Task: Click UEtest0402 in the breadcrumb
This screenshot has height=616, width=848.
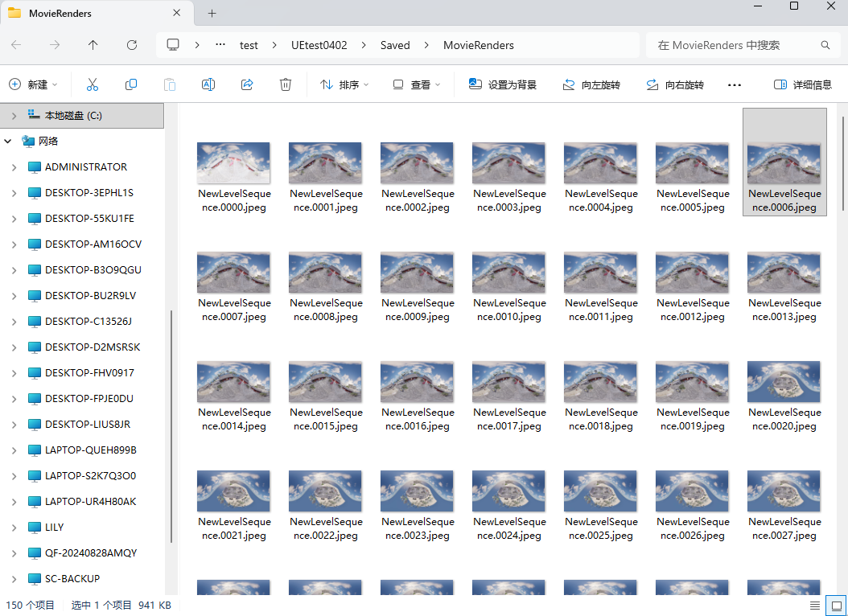Action: (x=319, y=45)
